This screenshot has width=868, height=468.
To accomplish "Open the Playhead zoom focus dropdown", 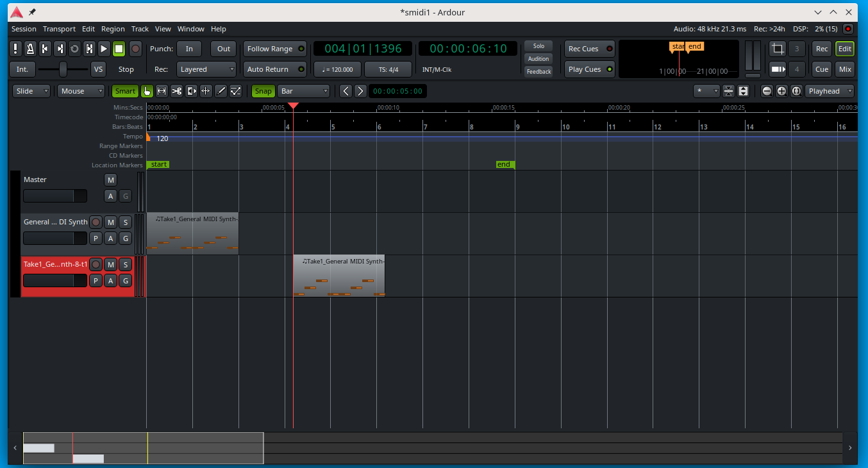I will (830, 91).
